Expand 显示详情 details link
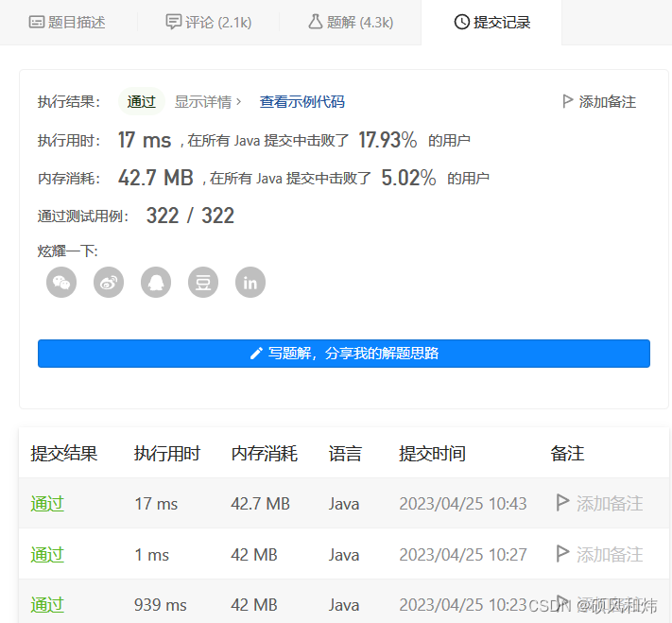The image size is (672, 623). 208,101
